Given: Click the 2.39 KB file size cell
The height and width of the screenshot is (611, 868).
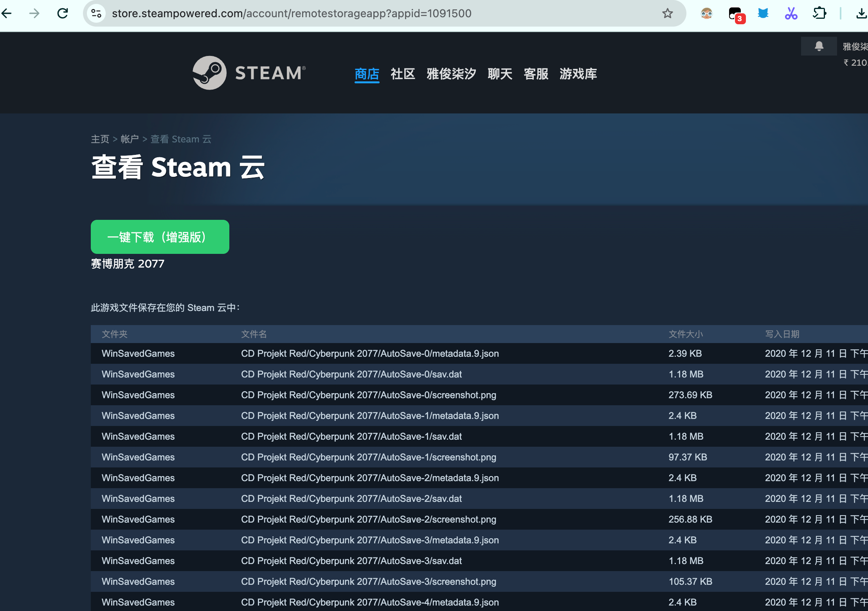Looking at the screenshot, I should 685,354.
